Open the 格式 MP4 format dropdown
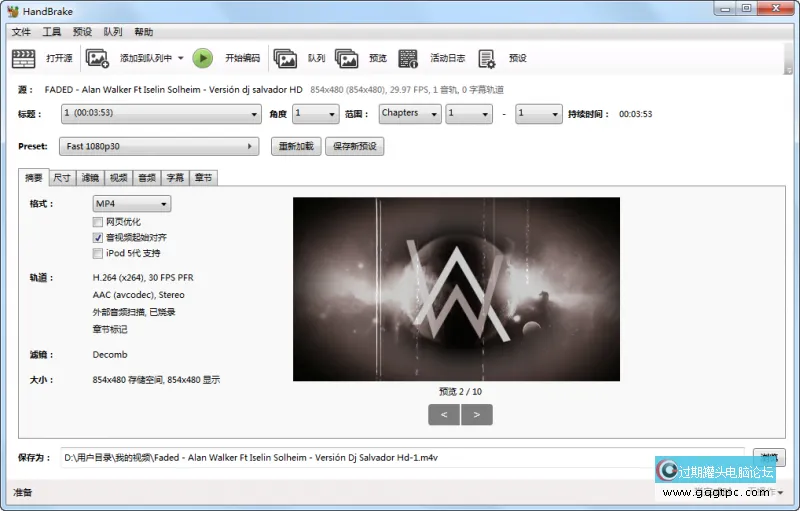Viewport: 800px width, 511px height. (132, 203)
